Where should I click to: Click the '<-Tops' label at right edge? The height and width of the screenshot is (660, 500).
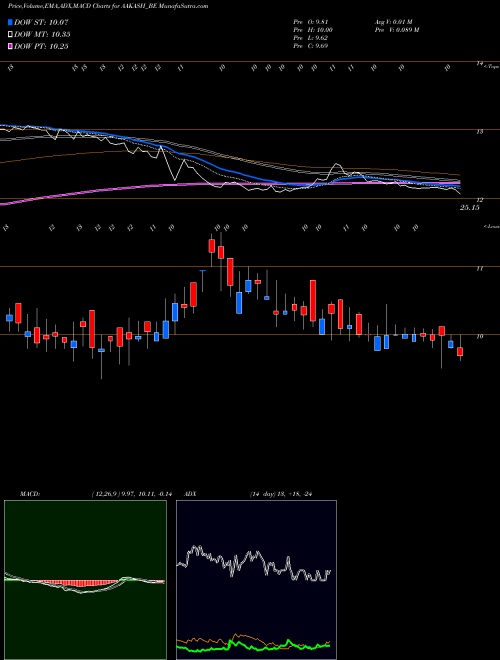(x=491, y=66)
